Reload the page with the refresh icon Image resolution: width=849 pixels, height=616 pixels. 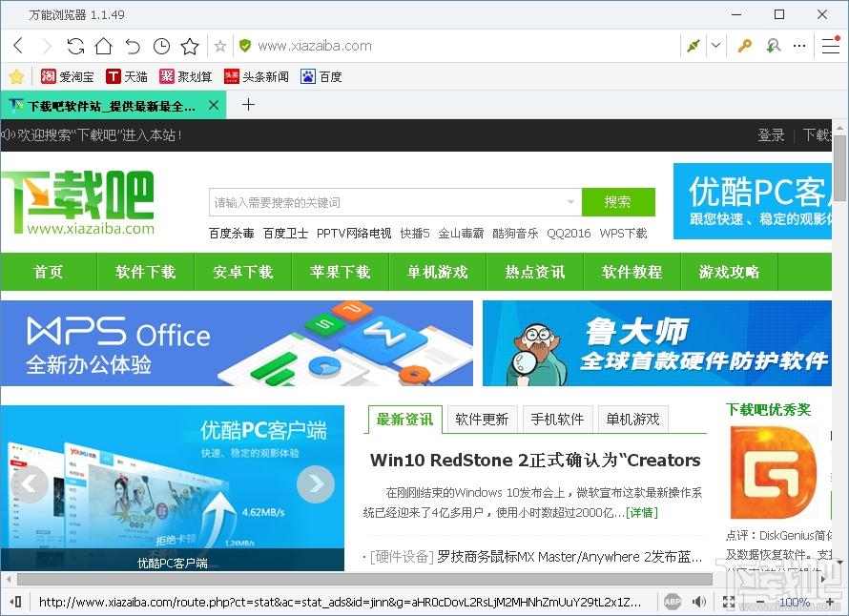[75, 46]
